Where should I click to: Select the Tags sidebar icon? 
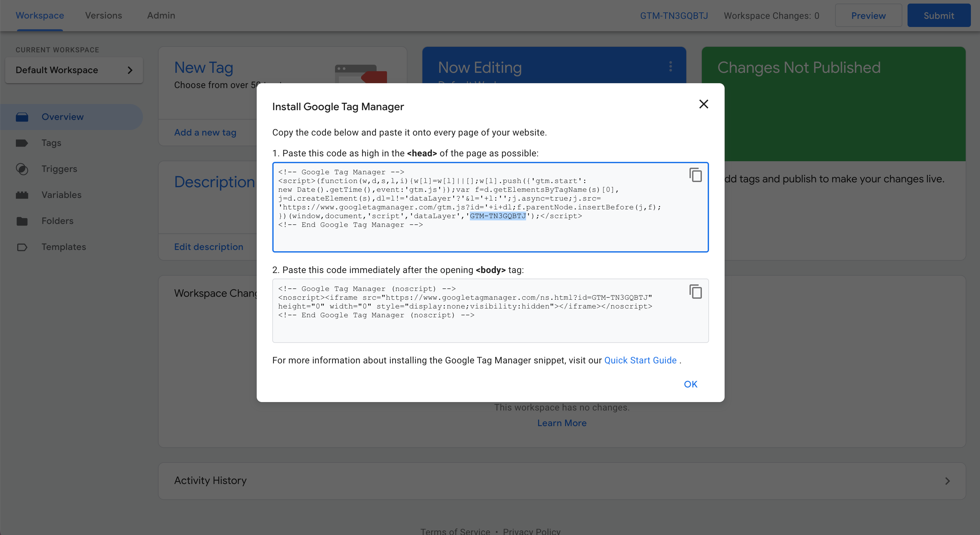click(x=22, y=143)
